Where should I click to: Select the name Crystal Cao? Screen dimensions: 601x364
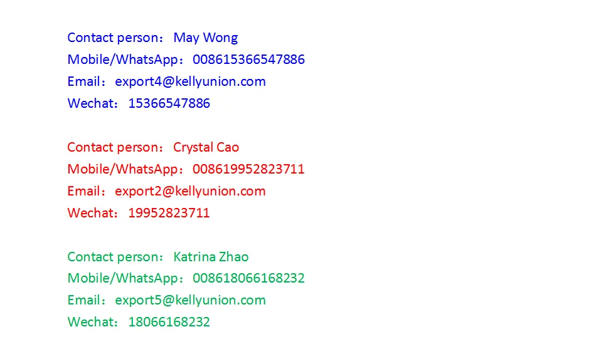[x=206, y=147]
